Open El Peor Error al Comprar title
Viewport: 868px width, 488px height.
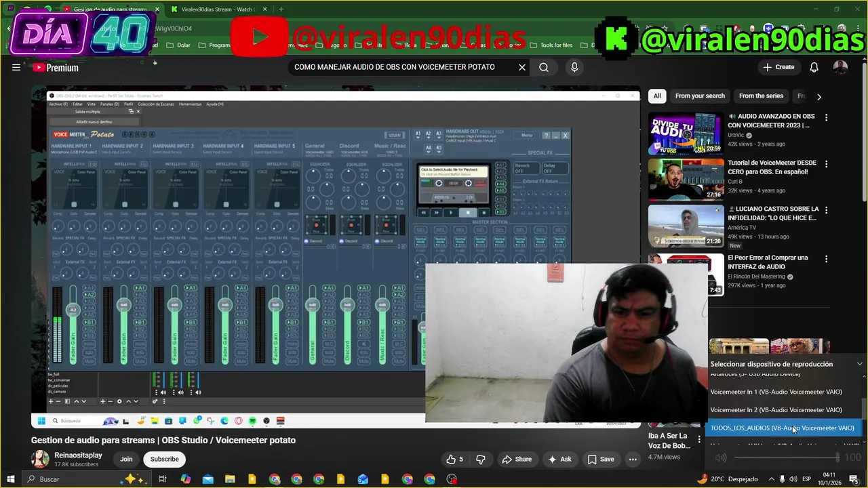click(768, 262)
